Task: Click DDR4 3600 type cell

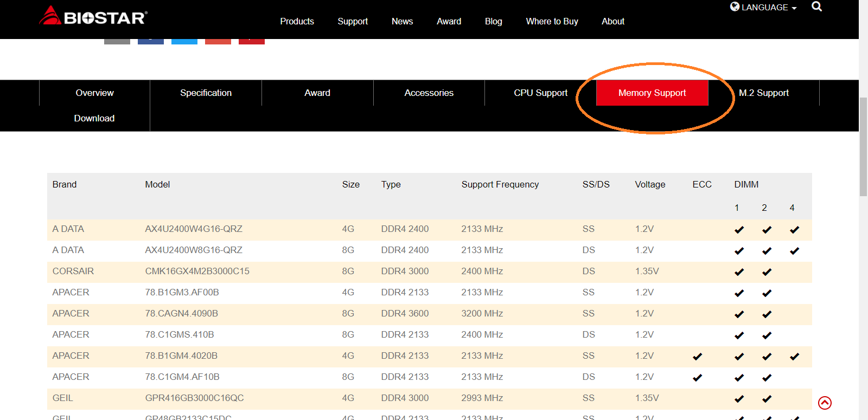Action: point(405,313)
